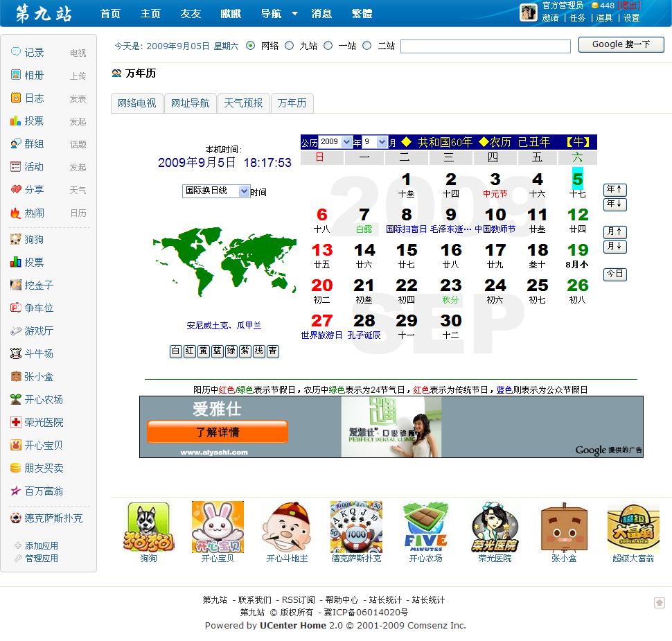Image resolution: width=672 pixels, height=641 pixels.
Task: Choose the 蓝 color theme button
Action: point(218,351)
